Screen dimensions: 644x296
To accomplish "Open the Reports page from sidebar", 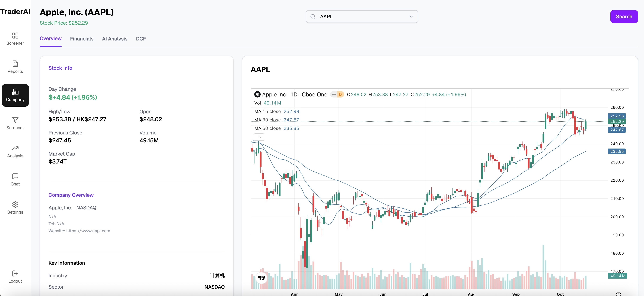I will (15, 67).
